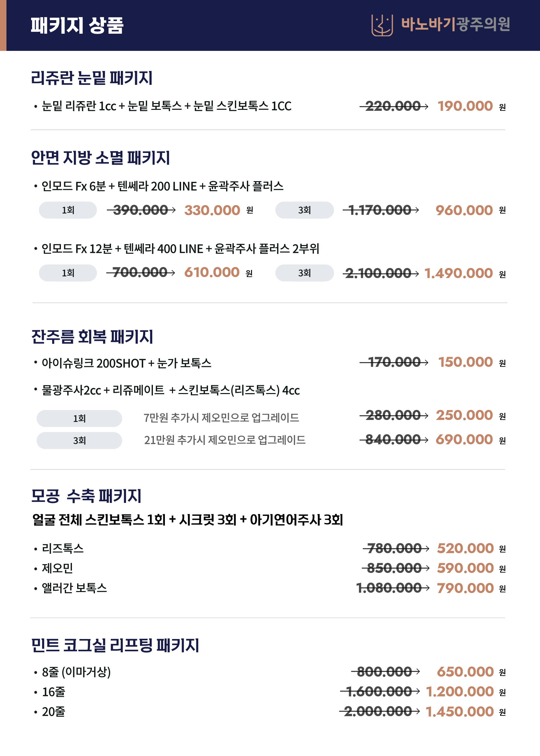Click the Banobagi clinic logo icon
This screenshot has height=756, width=540.
click(x=382, y=25)
